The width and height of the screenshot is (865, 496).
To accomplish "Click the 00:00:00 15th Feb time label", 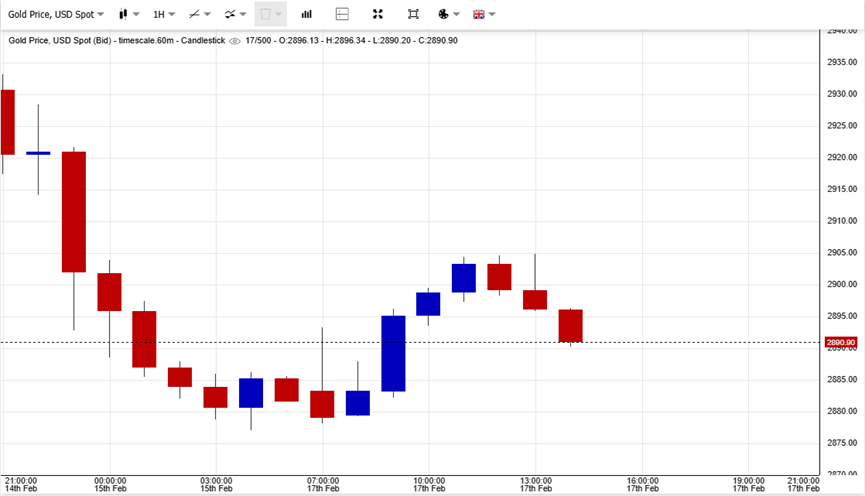I will click(110, 484).
